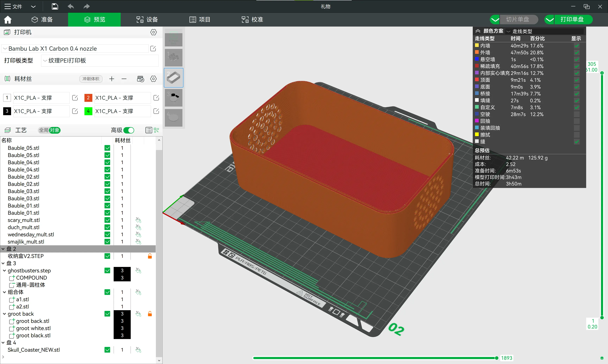
Task: Click support paint icon on 组合体 row
Action: pos(138,292)
